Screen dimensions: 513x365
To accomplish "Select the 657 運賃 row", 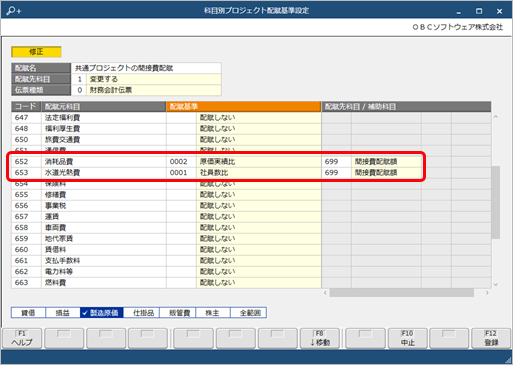I will [x=251, y=217].
